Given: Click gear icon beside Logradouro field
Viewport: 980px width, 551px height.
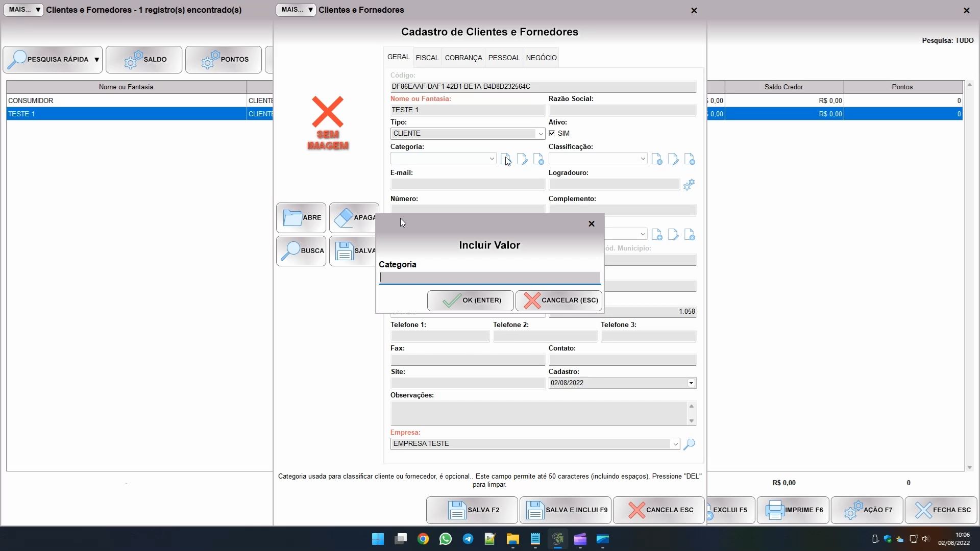Looking at the screenshot, I should [689, 185].
